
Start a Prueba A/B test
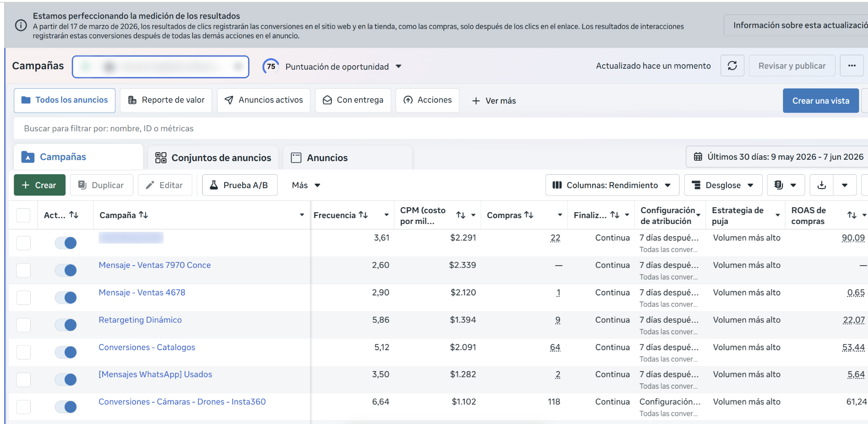tap(240, 185)
